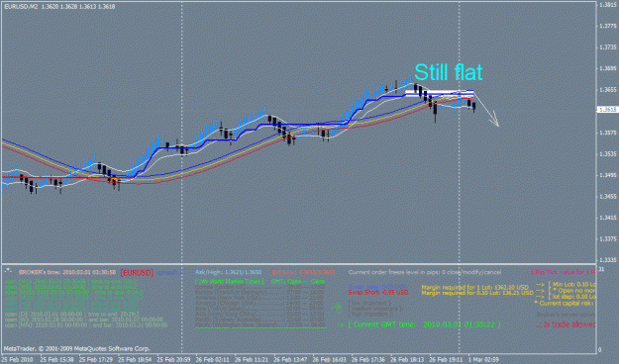Click the 1 Mar 02:59 time label
This screenshot has height=364, width=619.
pos(483,360)
